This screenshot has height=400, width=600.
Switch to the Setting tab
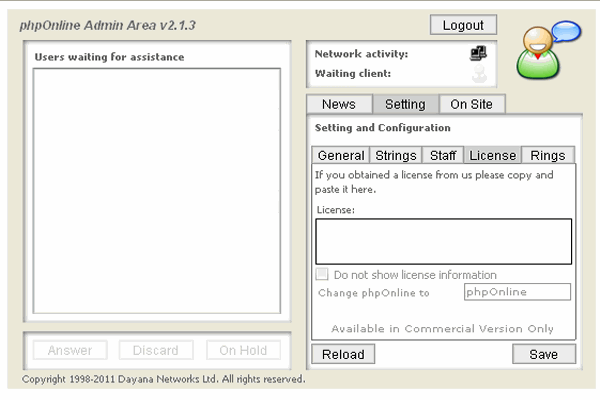[405, 104]
